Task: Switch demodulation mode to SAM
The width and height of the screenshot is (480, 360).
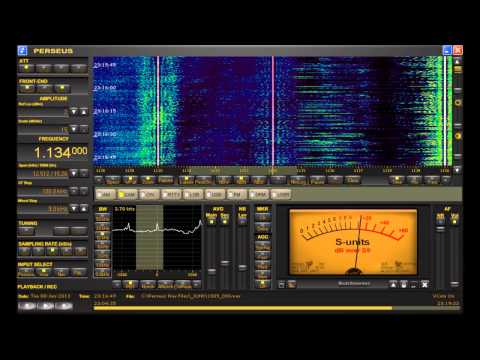Action: [x=128, y=194]
